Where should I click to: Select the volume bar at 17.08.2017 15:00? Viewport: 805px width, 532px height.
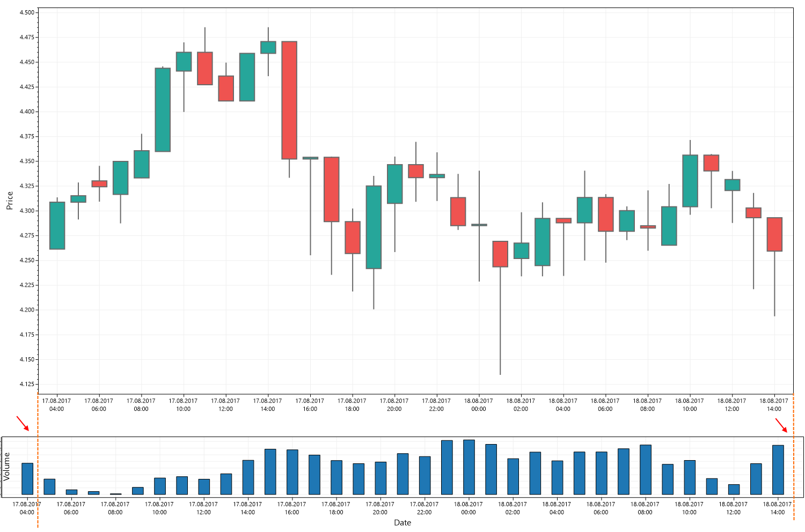(270, 472)
